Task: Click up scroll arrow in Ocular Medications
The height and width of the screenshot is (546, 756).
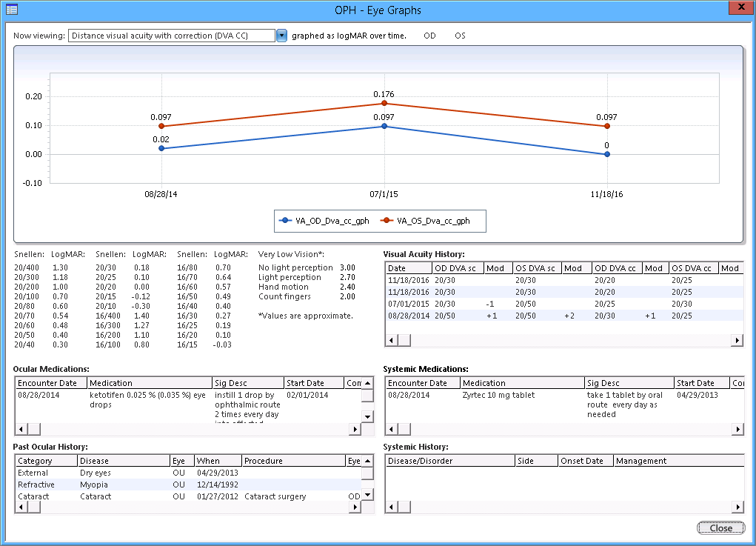Action: pyautogui.click(x=367, y=383)
